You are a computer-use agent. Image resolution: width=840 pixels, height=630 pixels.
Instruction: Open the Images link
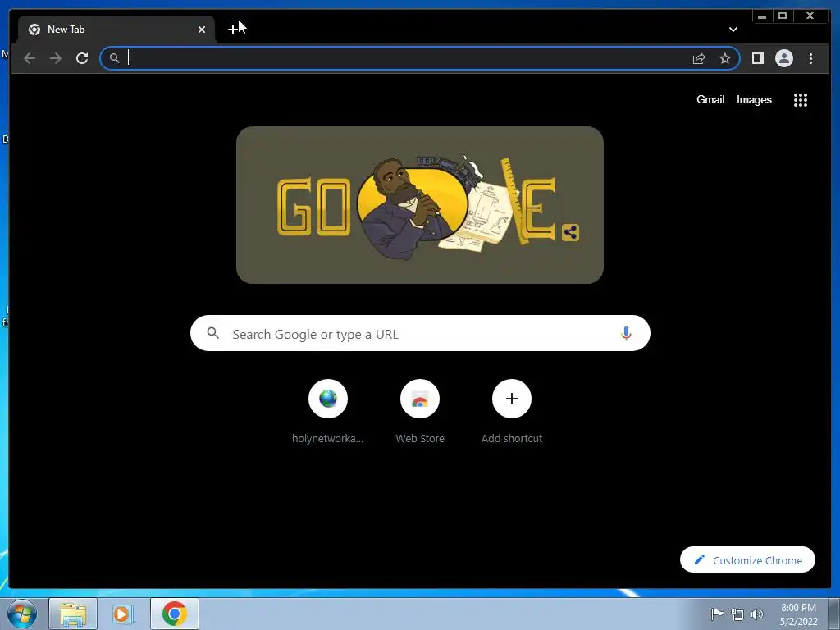point(754,99)
